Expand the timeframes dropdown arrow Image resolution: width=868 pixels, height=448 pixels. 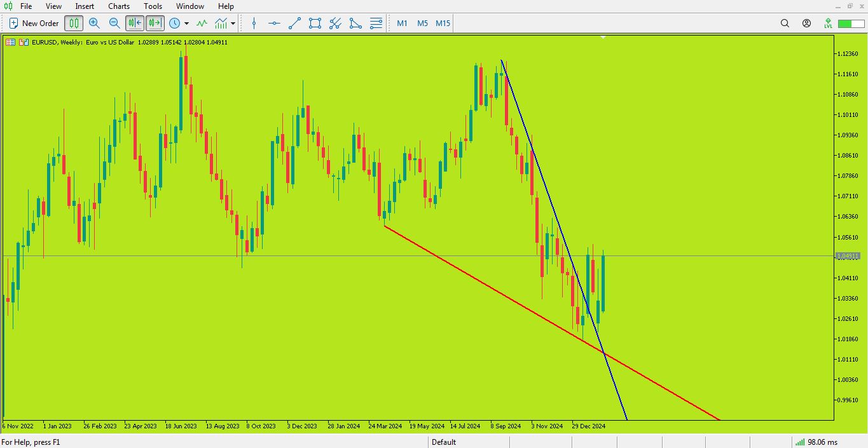186,24
